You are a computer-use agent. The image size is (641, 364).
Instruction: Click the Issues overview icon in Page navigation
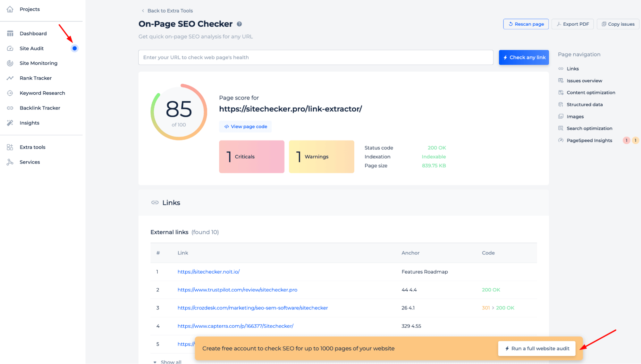[561, 80]
